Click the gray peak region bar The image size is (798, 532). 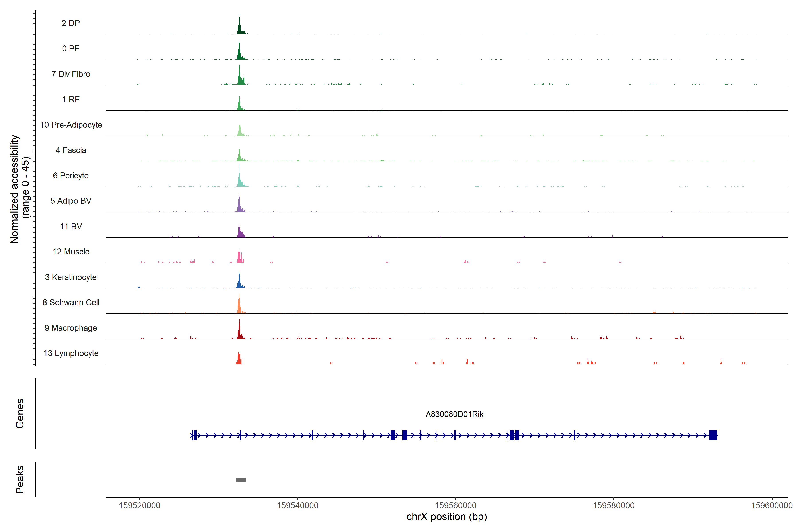[x=241, y=479]
